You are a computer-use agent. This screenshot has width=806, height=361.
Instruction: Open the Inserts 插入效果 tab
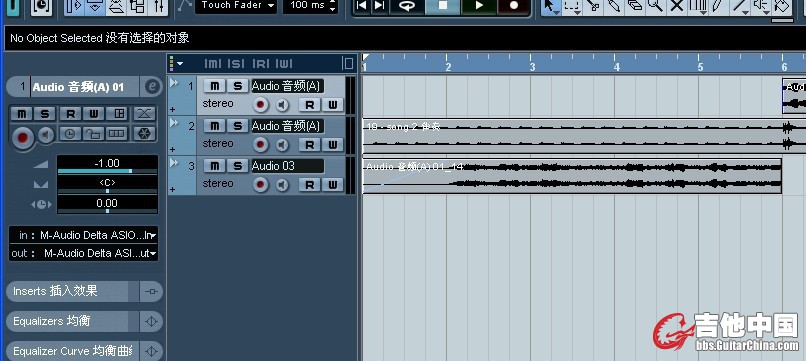coord(67,292)
